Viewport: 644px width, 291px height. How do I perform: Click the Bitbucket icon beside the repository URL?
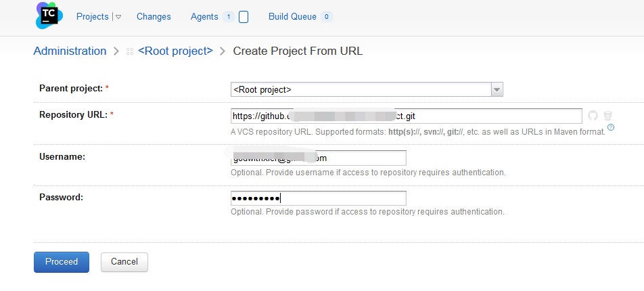click(608, 116)
